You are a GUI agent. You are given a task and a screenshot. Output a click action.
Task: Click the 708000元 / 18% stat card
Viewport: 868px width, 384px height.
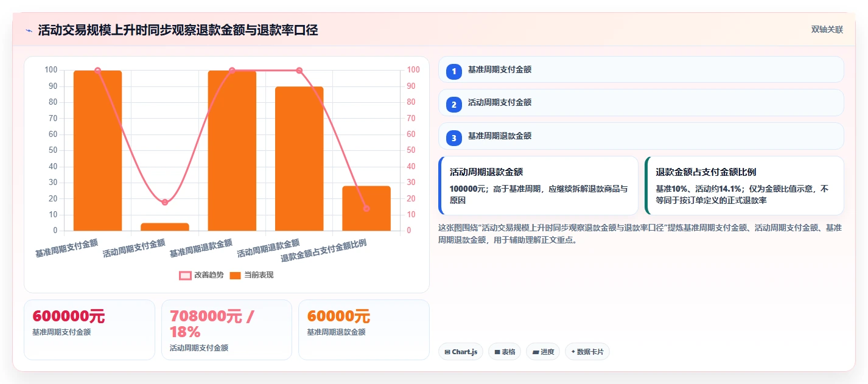click(226, 330)
